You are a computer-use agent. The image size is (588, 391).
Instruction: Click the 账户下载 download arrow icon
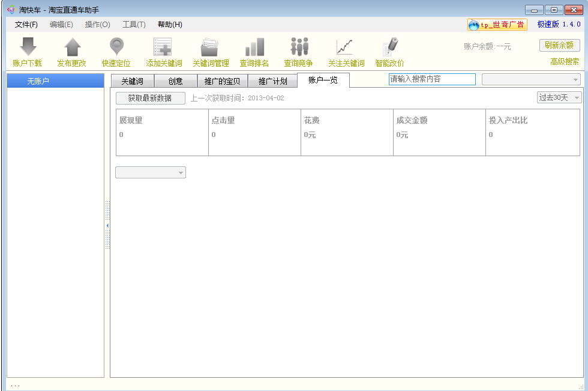[28, 47]
